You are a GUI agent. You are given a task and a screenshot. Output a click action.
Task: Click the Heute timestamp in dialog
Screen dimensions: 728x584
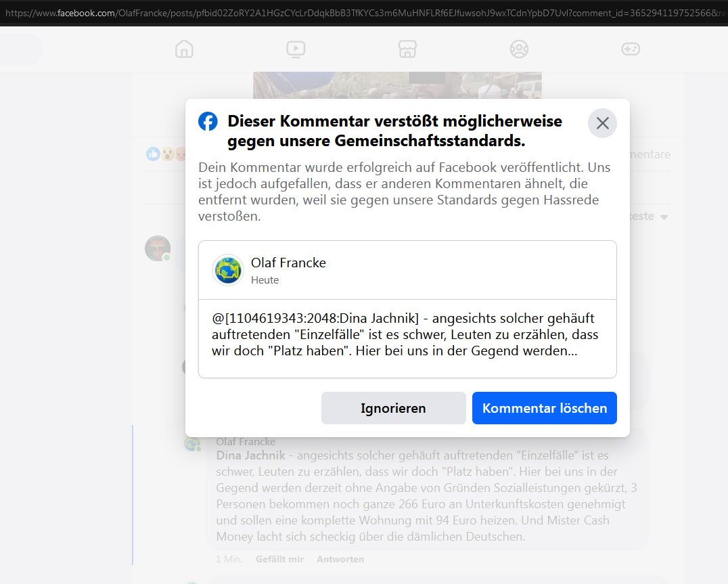265,280
